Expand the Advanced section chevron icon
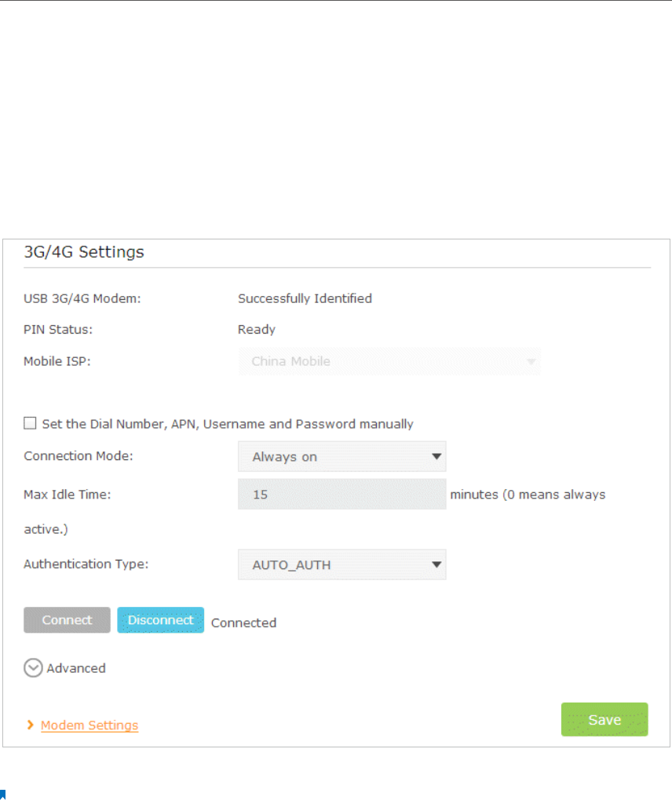The width and height of the screenshot is (672, 800). pyautogui.click(x=33, y=668)
